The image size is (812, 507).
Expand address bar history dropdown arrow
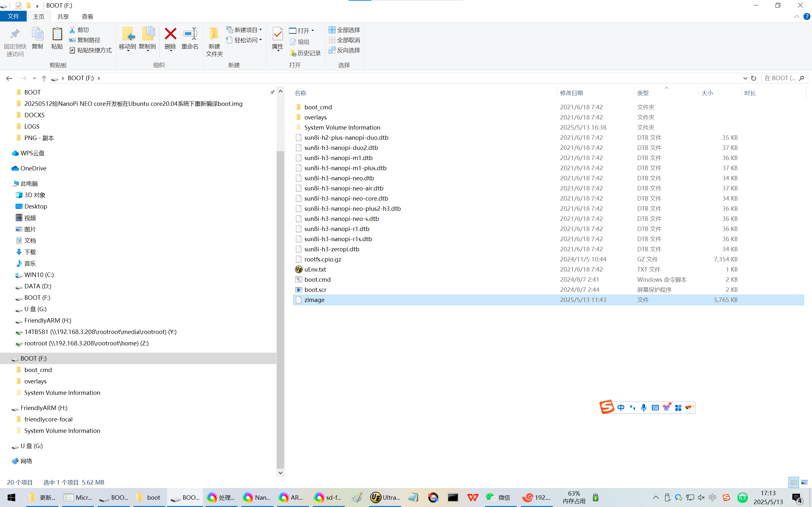click(x=745, y=78)
